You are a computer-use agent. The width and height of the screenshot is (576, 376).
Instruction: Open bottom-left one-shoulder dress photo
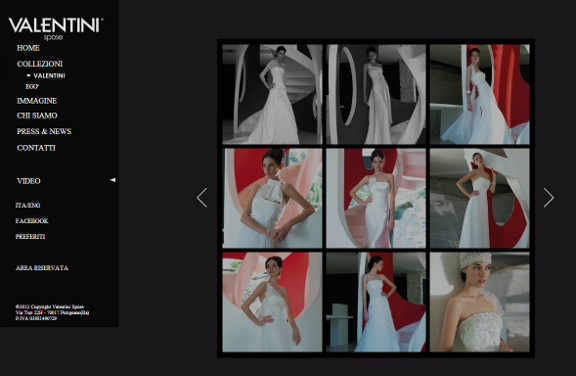point(272,302)
